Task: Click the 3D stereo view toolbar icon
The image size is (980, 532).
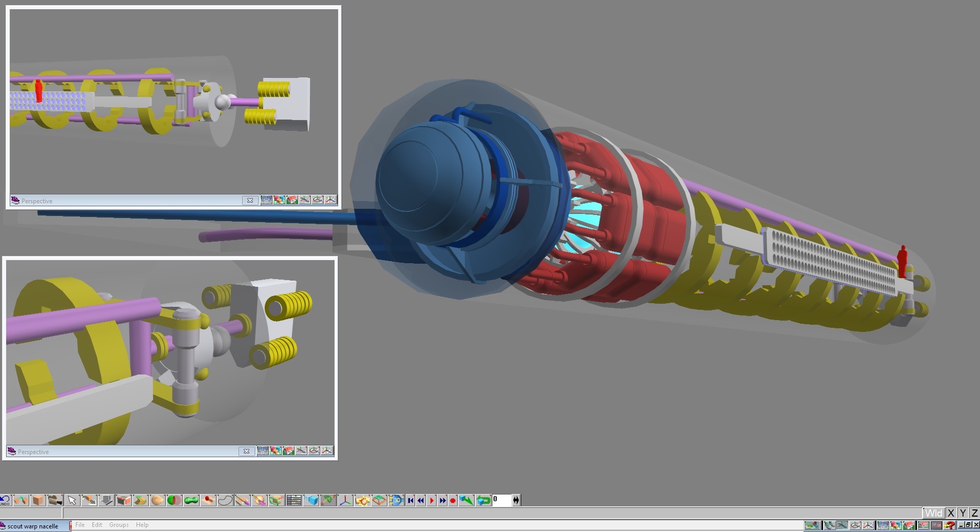Action: pyautogui.click(x=397, y=500)
